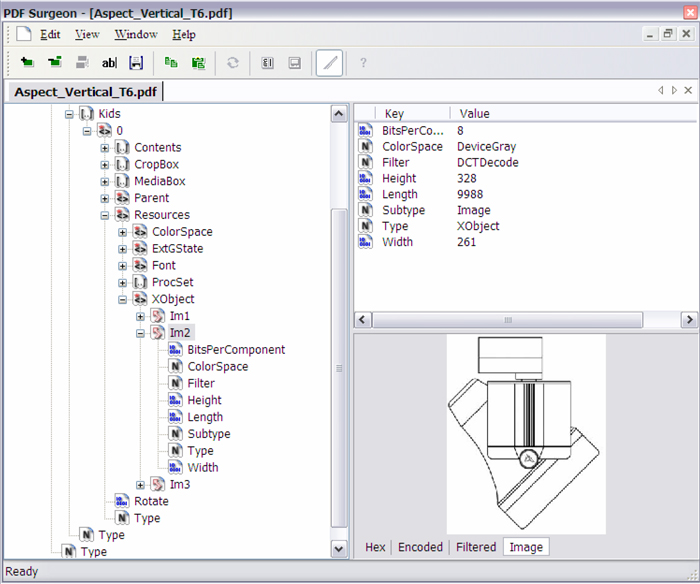The image size is (700, 584).
Task: Open the View menu
Action: pyautogui.click(x=87, y=34)
